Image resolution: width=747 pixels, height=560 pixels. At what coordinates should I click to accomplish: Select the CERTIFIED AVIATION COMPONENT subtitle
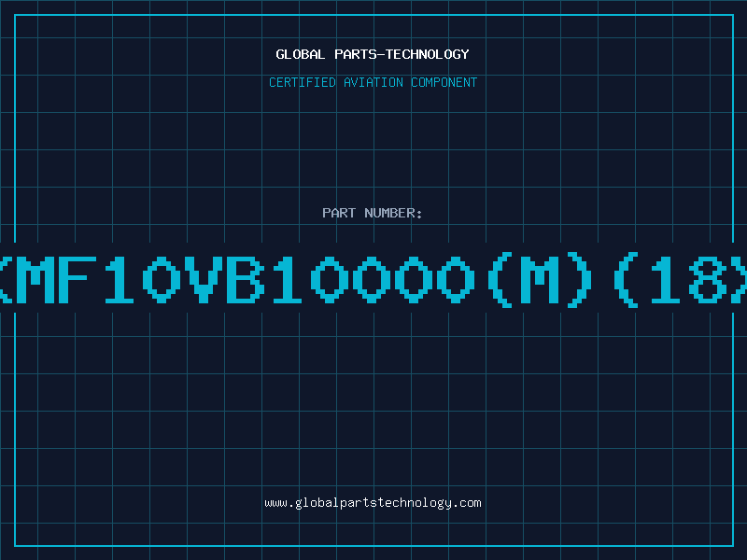click(x=373, y=82)
